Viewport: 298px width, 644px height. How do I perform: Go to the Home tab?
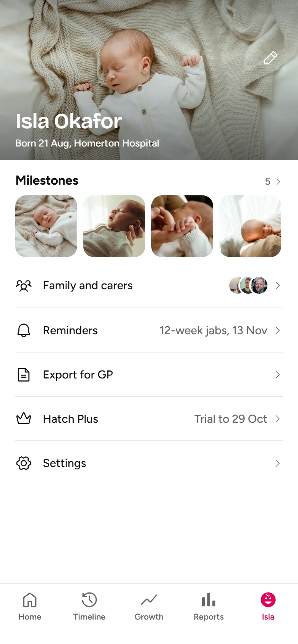coord(30,607)
